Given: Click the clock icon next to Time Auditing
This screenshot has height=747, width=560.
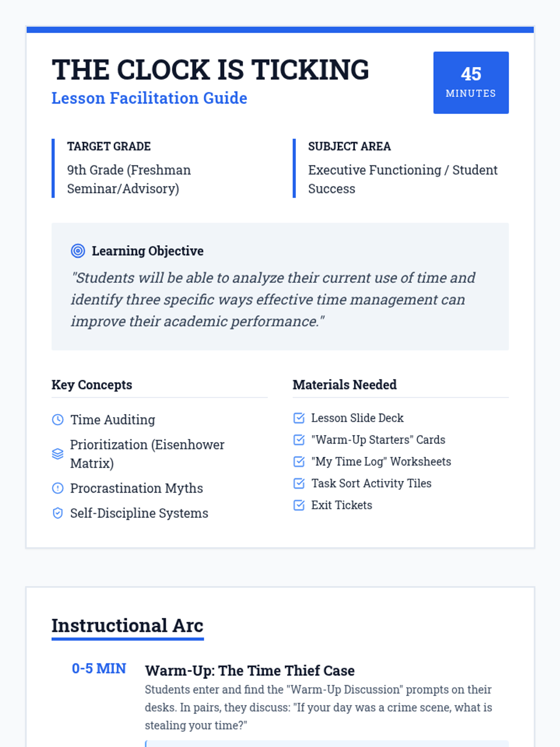Looking at the screenshot, I should [x=57, y=420].
